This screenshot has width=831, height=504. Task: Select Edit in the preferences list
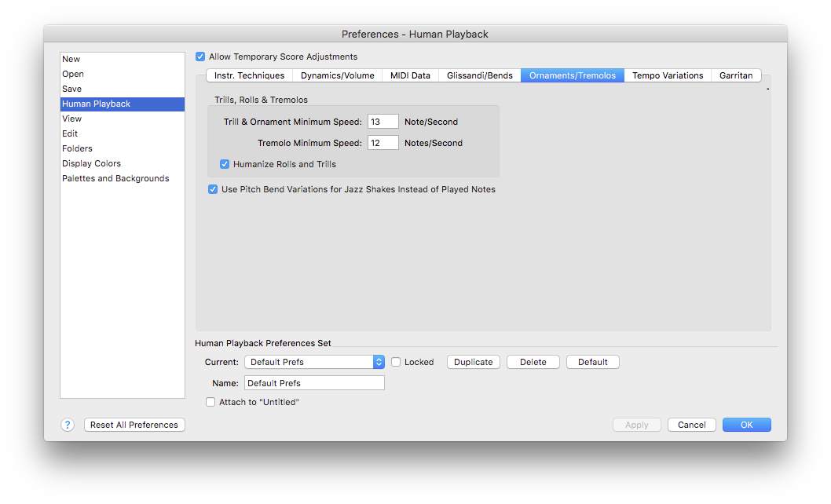point(123,133)
